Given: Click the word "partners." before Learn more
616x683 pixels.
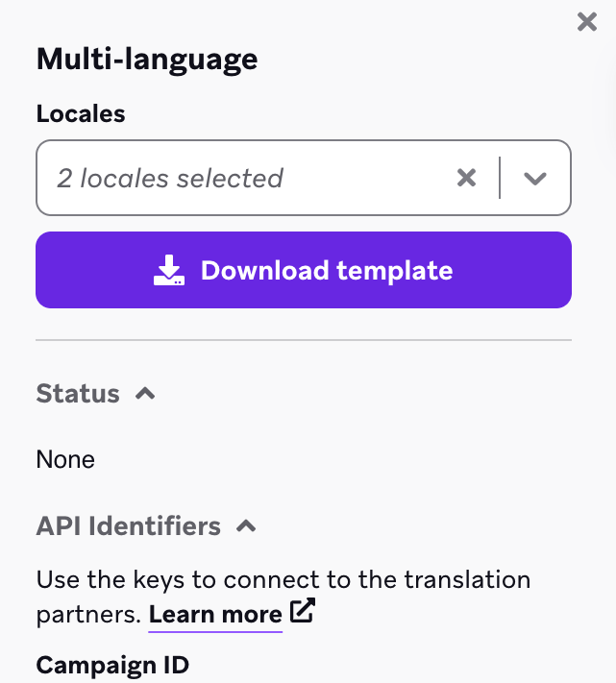Looking at the screenshot, I should click(x=88, y=614).
